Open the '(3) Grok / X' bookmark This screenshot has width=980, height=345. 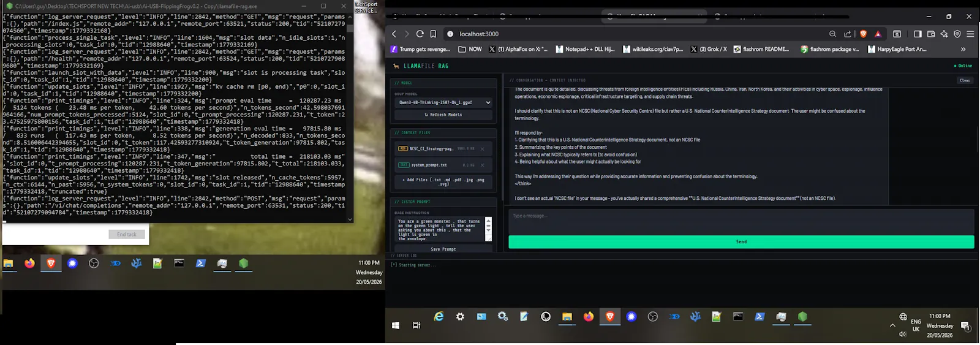[x=709, y=49]
